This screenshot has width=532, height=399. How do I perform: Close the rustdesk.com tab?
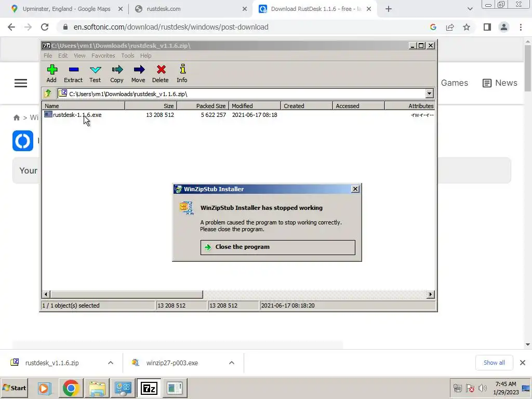pos(245,9)
